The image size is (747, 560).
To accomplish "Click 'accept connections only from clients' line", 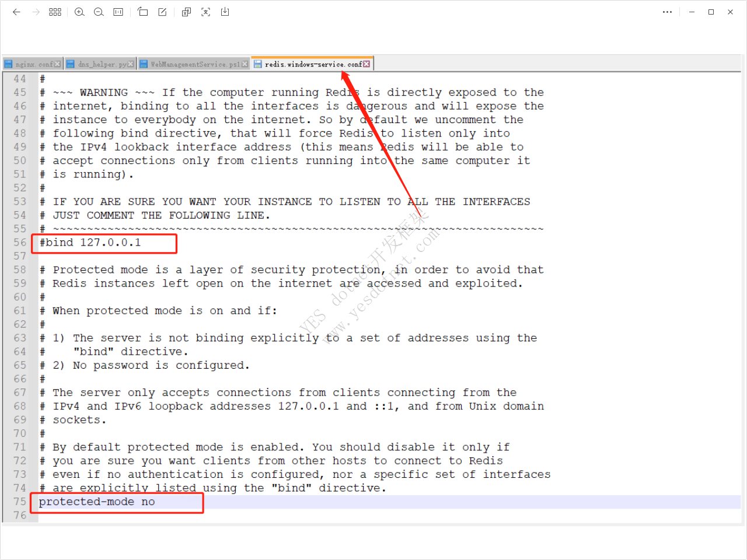I will [285, 161].
